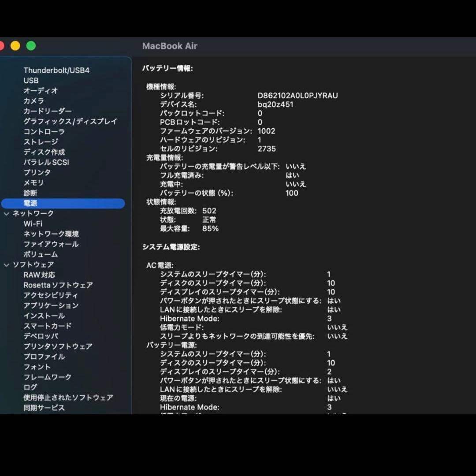Open インストール sidebar item

pos(45,316)
